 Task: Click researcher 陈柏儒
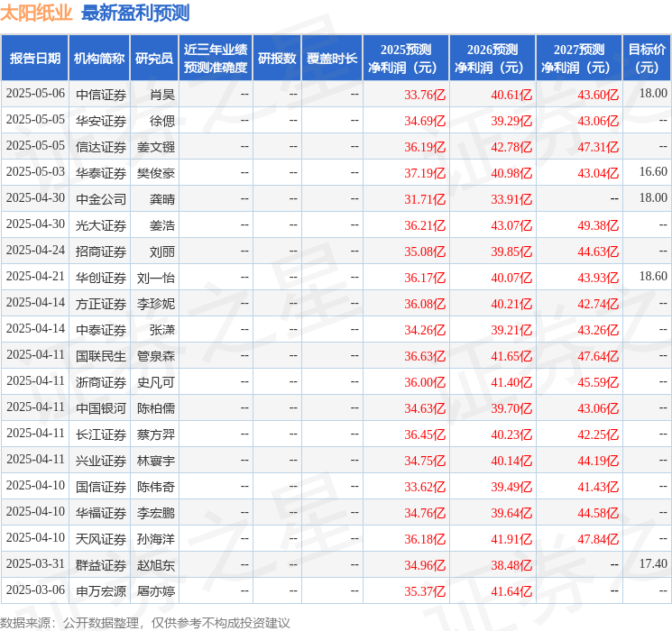tap(156, 408)
